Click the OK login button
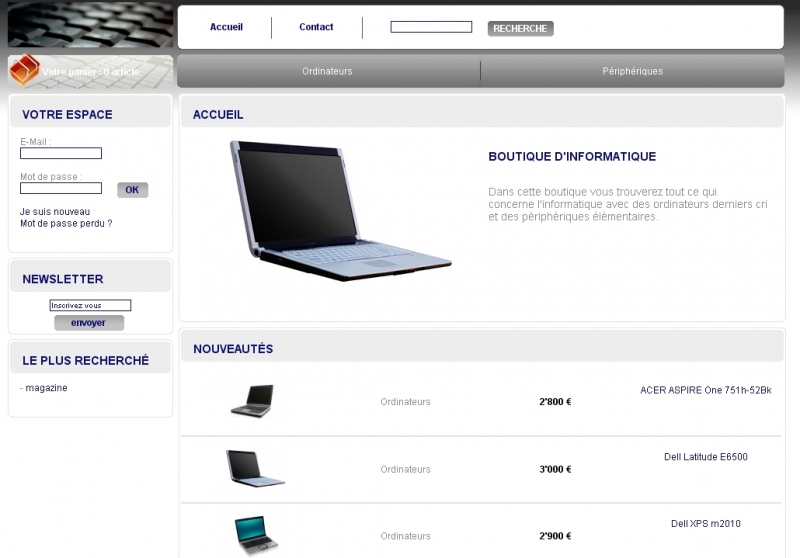The height and width of the screenshot is (558, 800). pyautogui.click(x=132, y=190)
